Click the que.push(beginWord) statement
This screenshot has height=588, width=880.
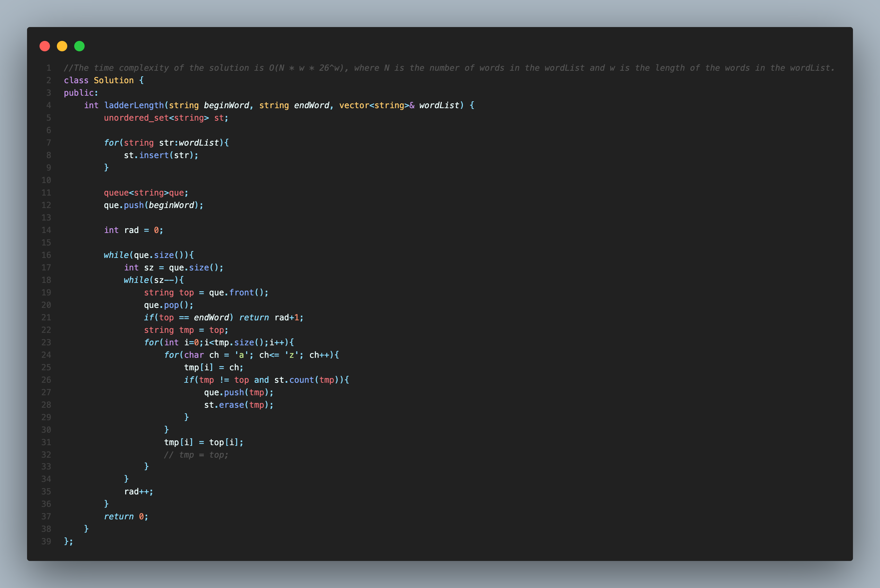click(x=153, y=205)
